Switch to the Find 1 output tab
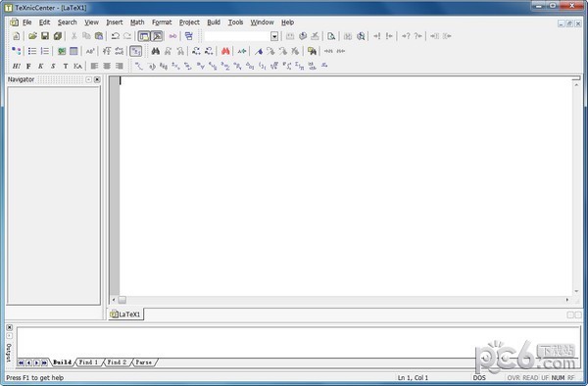 (88, 362)
